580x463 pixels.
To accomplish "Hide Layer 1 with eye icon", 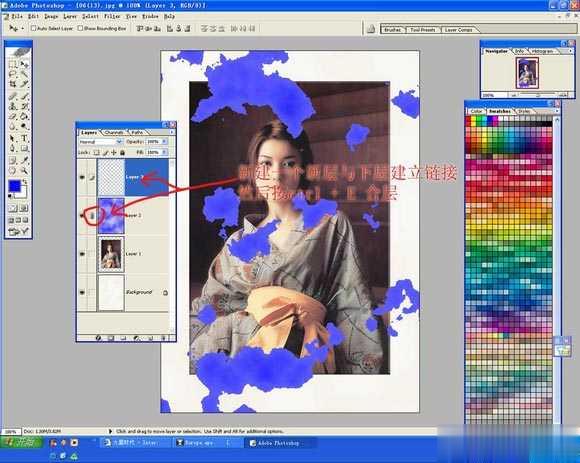I will click(x=82, y=254).
